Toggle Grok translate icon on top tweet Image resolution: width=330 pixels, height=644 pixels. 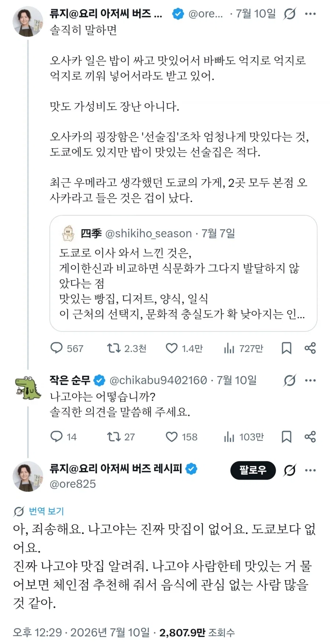290,14
